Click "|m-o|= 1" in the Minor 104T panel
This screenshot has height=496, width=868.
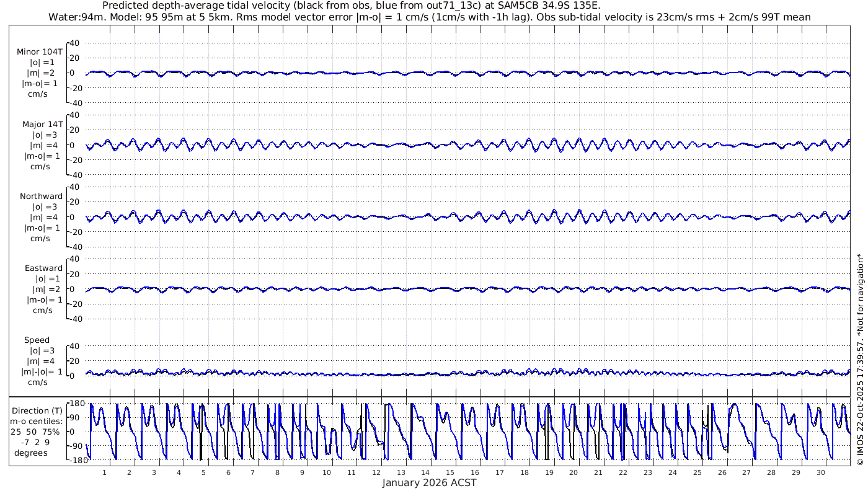click(x=41, y=83)
